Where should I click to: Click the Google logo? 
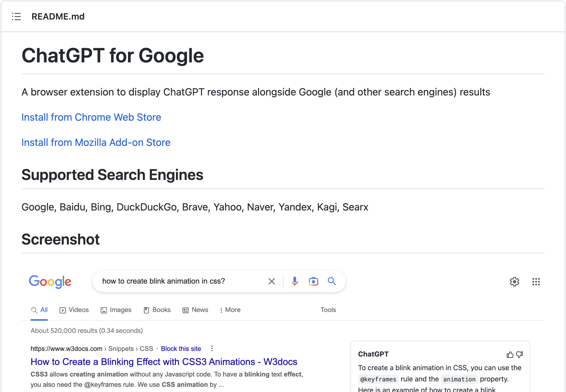[50, 282]
